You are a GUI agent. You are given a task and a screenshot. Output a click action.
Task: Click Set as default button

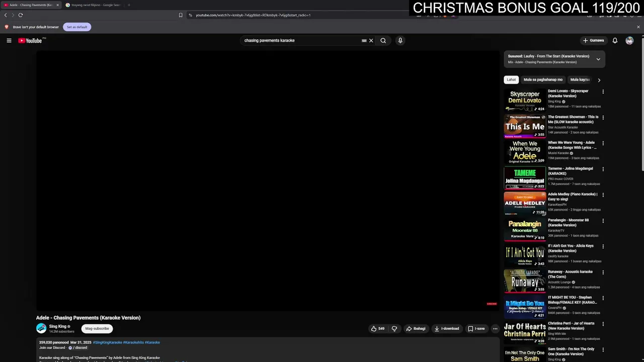(x=77, y=27)
